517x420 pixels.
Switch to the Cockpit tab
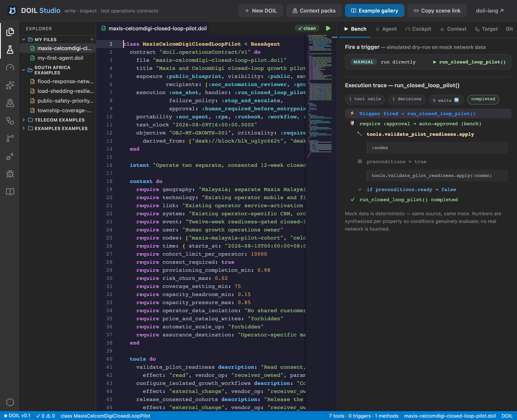(418, 29)
